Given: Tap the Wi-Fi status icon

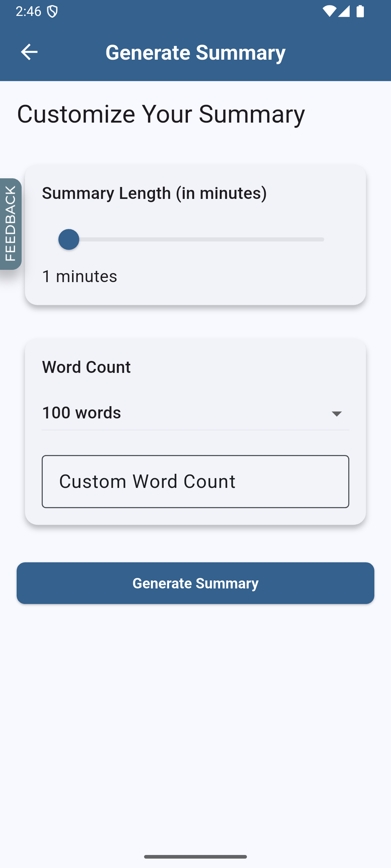Looking at the screenshot, I should pos(329,12).
